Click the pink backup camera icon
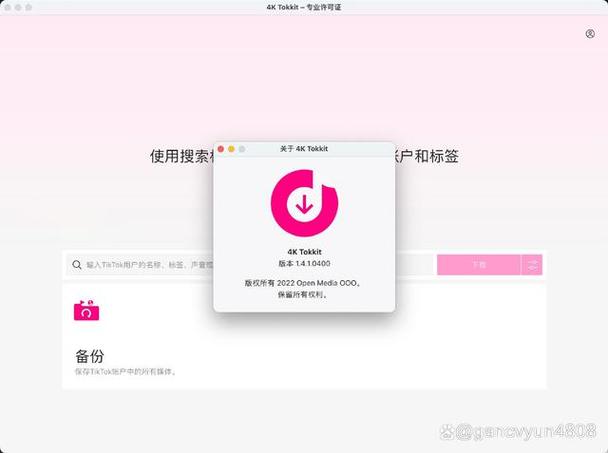This screenshot has height=453, width=608. click(86, 310)
